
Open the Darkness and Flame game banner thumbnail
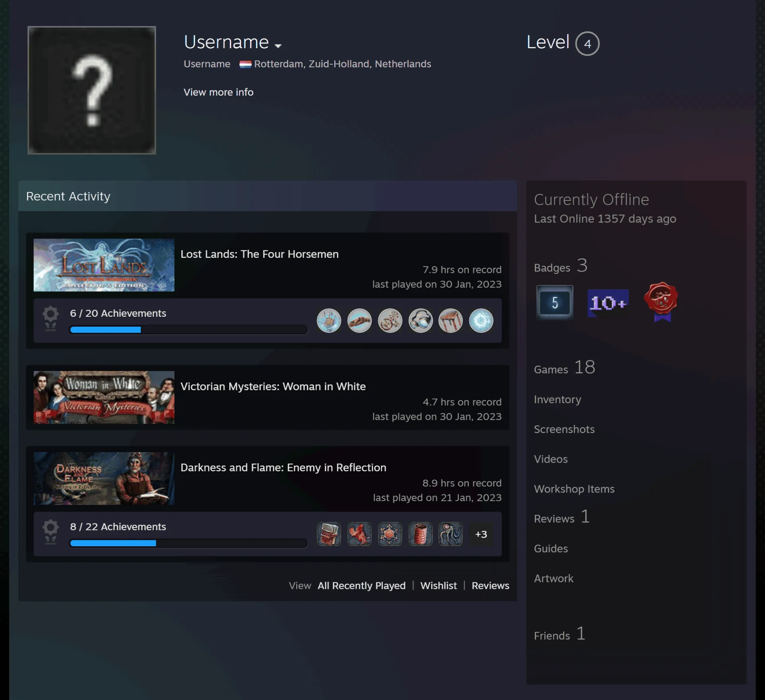pyautogui.click(x=104, y=478)
